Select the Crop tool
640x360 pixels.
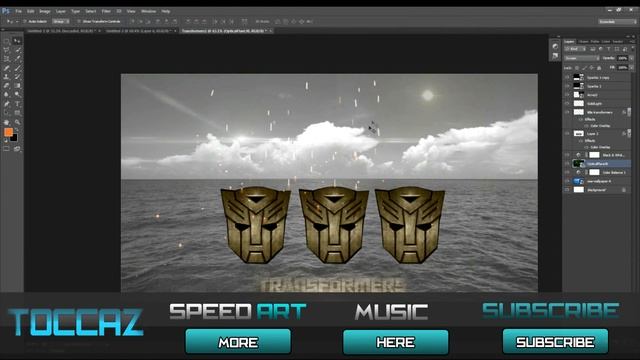(7, 59)
